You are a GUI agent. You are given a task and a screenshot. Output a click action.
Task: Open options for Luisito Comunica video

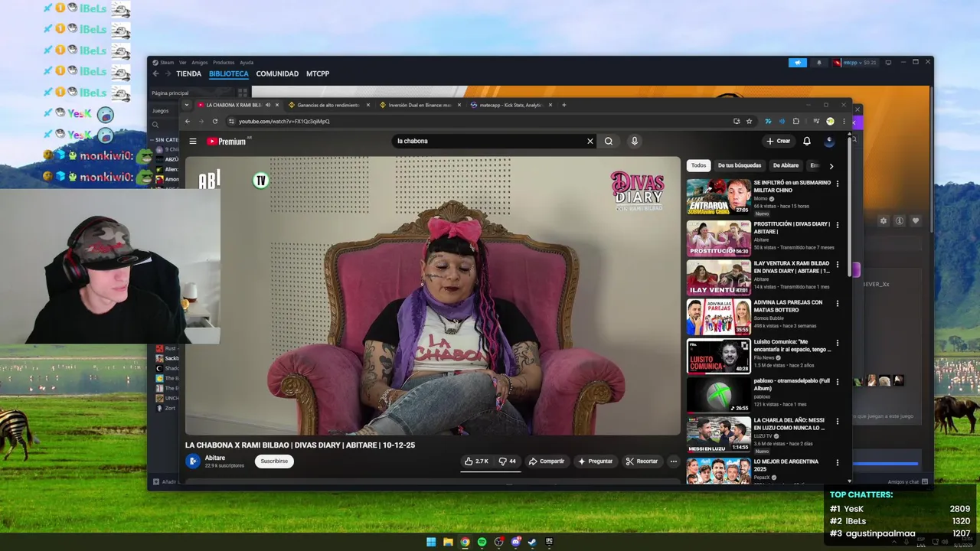(838, 343)
